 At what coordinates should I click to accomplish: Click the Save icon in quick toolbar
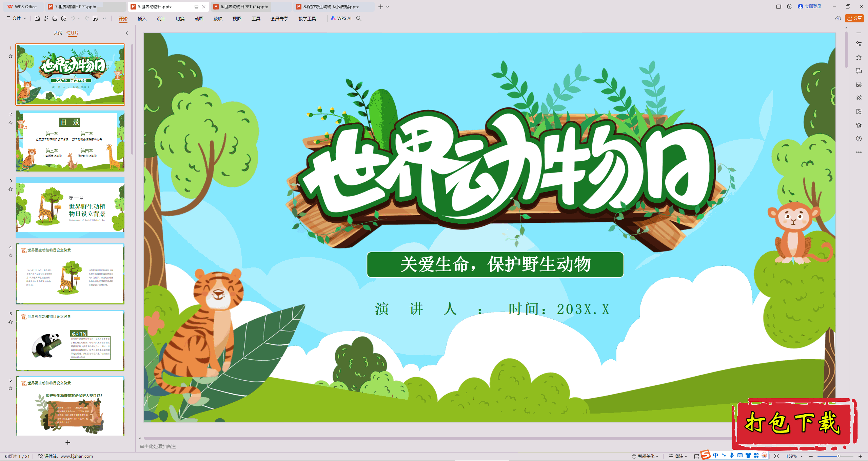[37, 18]
